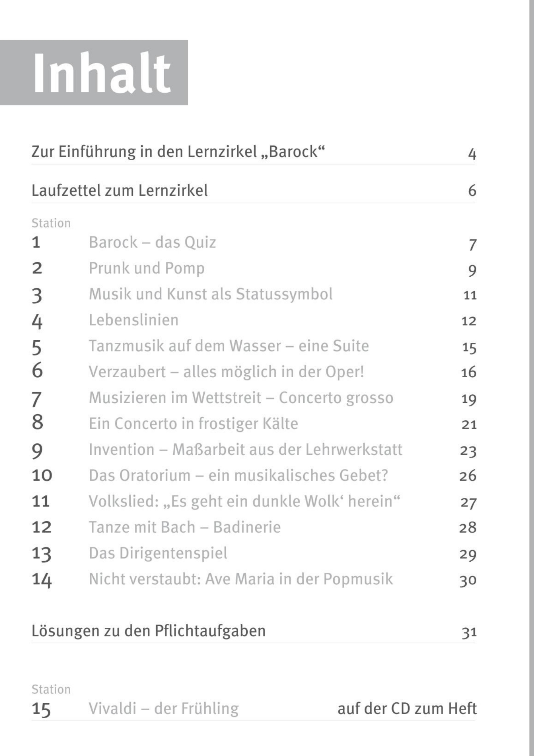This screenshot has height=756, width=534.
Task: Open "Ein Concerto in frostiger Kälte"
Action: point(193,424)
